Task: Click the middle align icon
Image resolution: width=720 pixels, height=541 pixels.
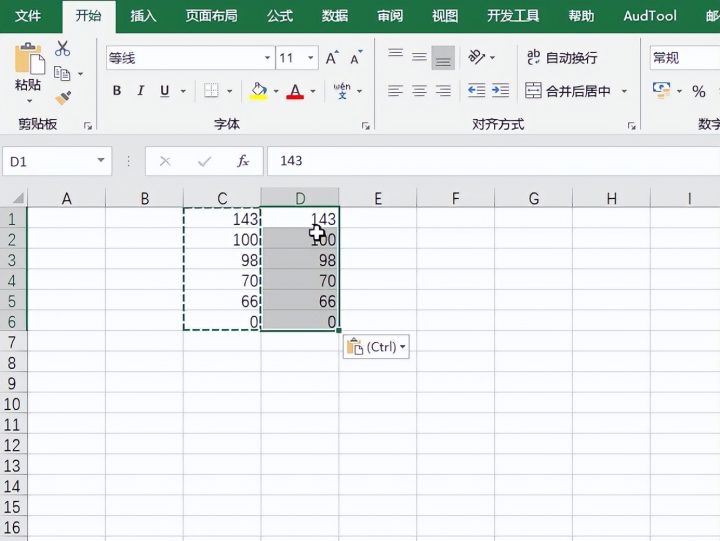Action: pos(419,57)
